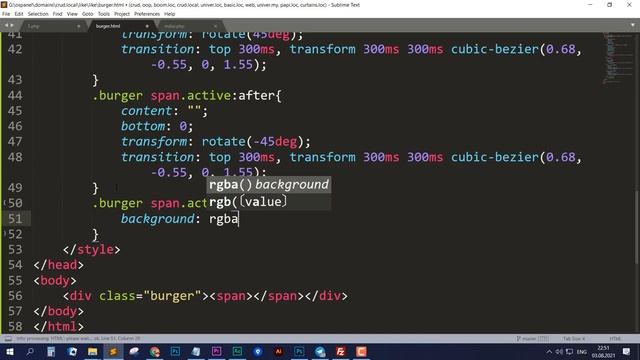
Task: Open Adobe Premiere Pro from the taskbar
Action: coord(216,351)
